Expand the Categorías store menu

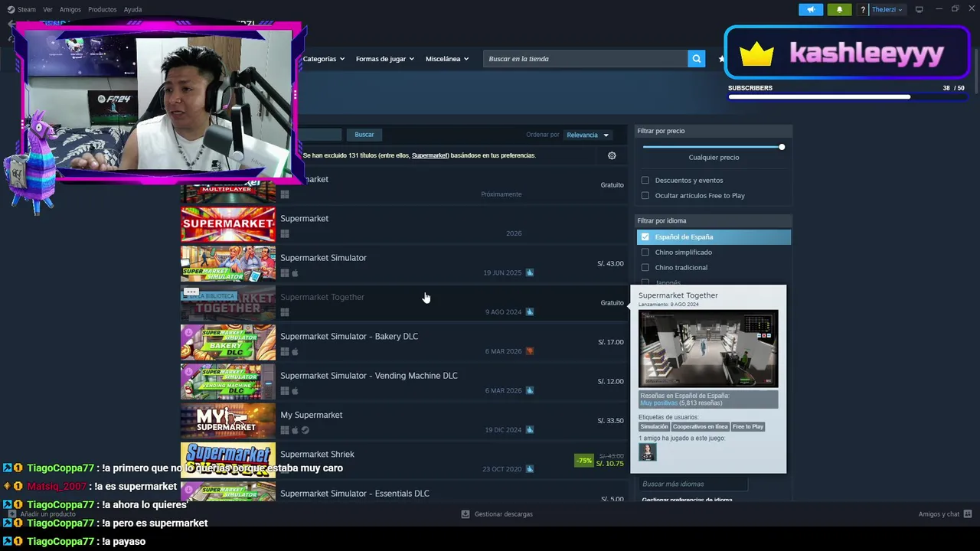[x=323, y=59]
